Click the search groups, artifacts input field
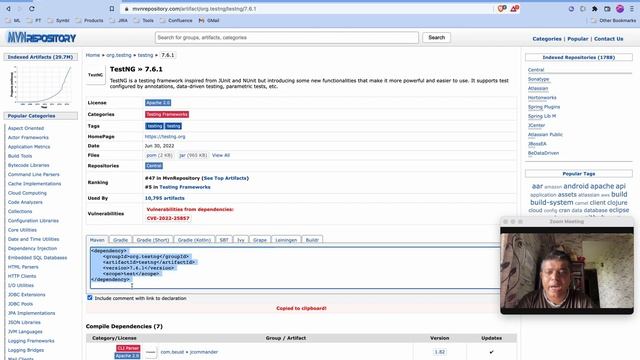Viewport: 640px width, 360px height. 287,38
